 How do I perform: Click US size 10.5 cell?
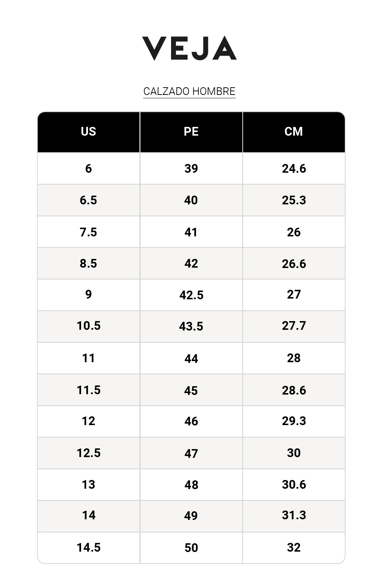pyautogui.click(x=88, y=326)
